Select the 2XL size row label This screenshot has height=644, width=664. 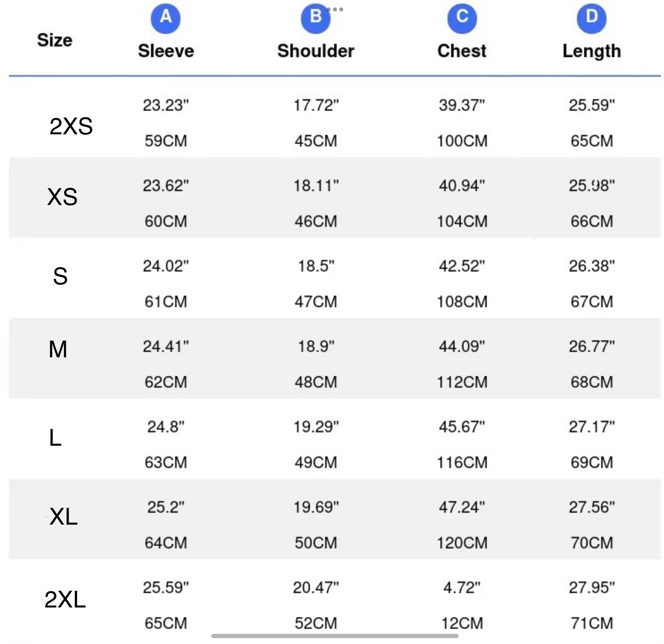[x=65, y=600]
